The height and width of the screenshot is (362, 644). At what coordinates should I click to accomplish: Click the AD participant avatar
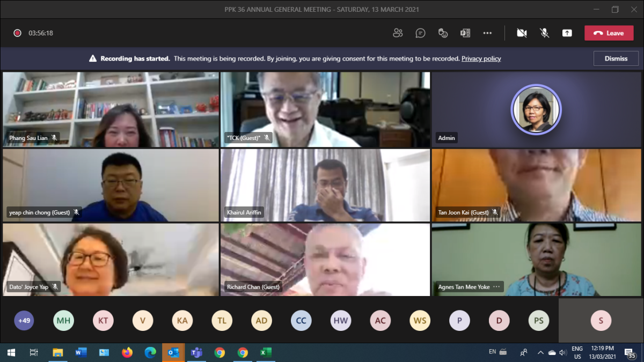(261, 321)
